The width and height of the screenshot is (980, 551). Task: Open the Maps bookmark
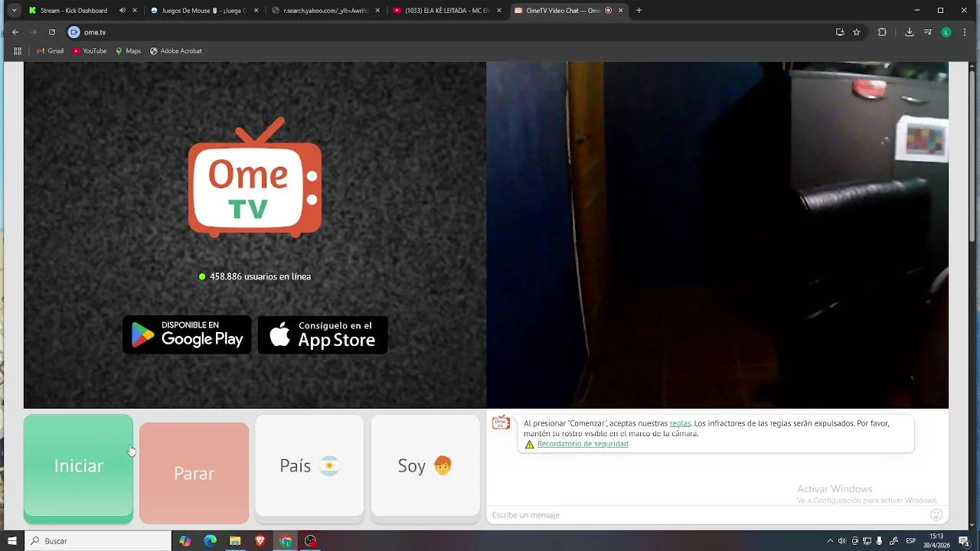click(x=129, y=51)
